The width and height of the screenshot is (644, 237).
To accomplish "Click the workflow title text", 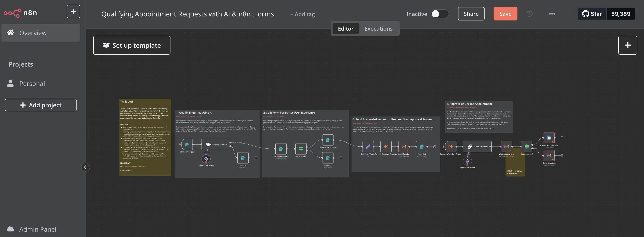I will 188,14.
